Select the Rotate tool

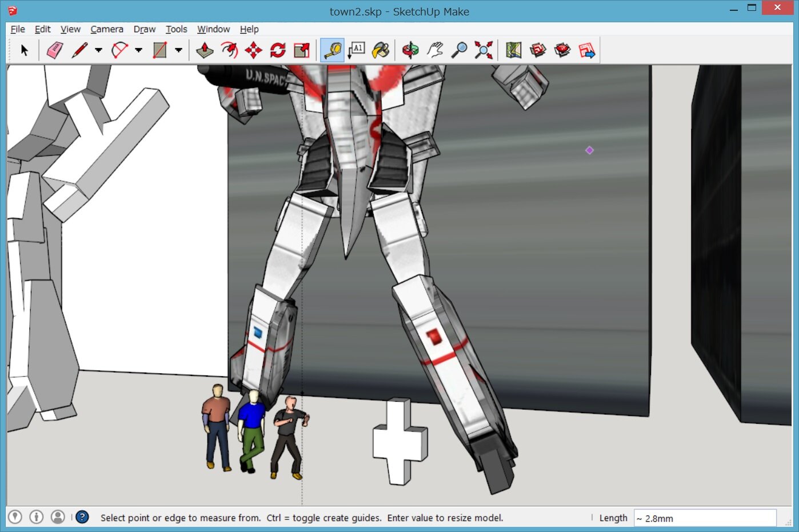coord(278,50)
